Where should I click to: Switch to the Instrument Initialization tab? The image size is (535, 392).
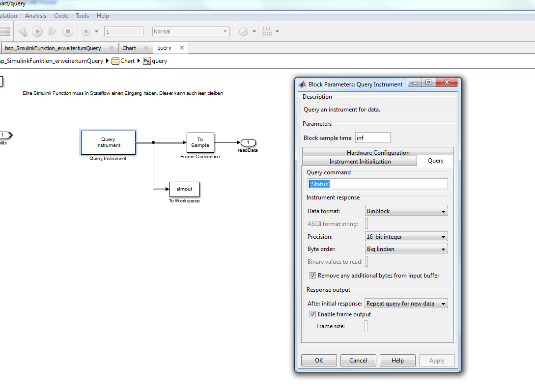click(360, 162)
